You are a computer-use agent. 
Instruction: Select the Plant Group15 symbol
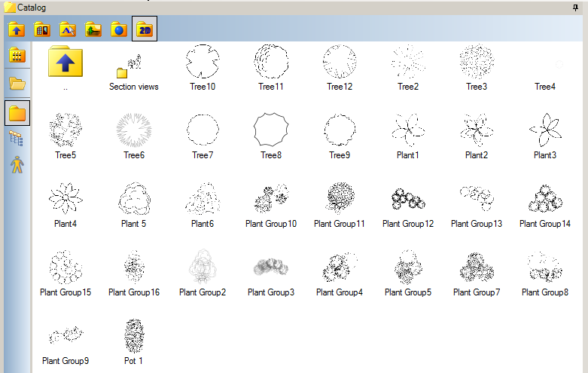point(66,267)
